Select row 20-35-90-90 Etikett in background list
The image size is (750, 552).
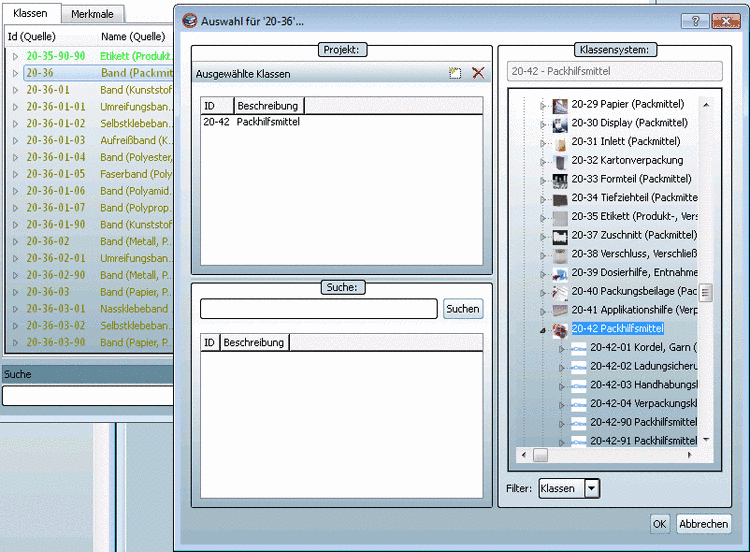pos(88,56)
